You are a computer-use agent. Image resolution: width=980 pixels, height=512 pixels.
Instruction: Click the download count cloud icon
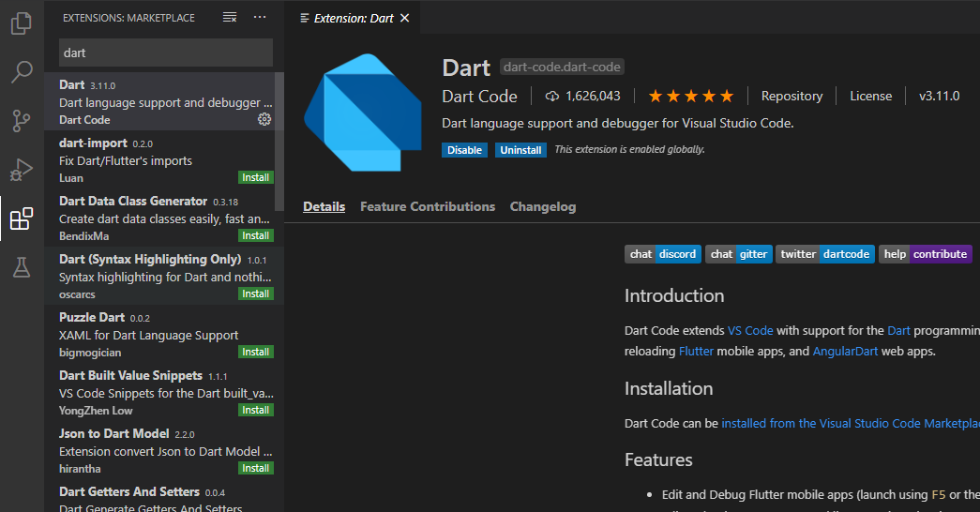(x=551, y=96)
